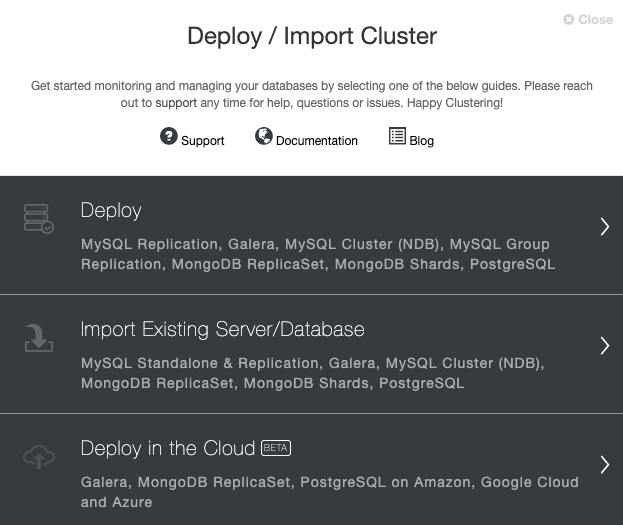Click the Galera, MongoDB cloud description text
The width and height of the screenshot is (623, 525).
click(330, 492)
